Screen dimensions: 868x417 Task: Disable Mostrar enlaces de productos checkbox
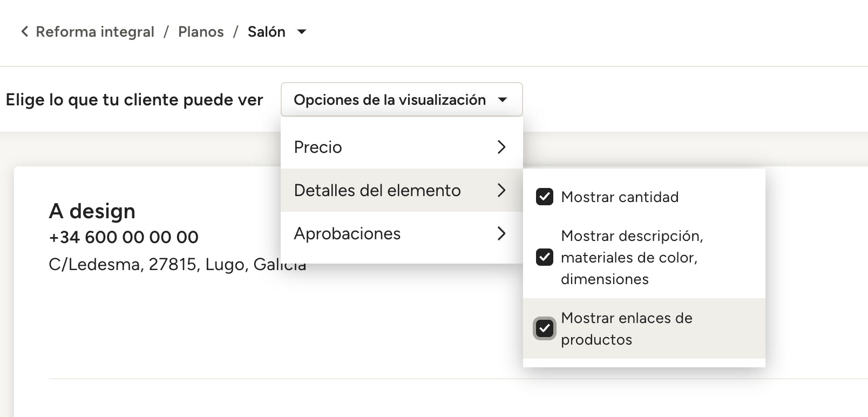(x=544, y=328)
